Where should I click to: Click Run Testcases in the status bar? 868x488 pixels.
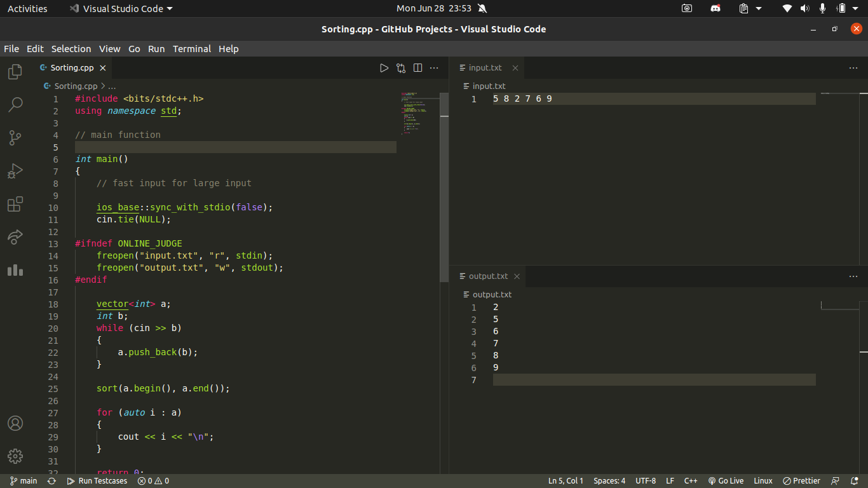point(97,481)
